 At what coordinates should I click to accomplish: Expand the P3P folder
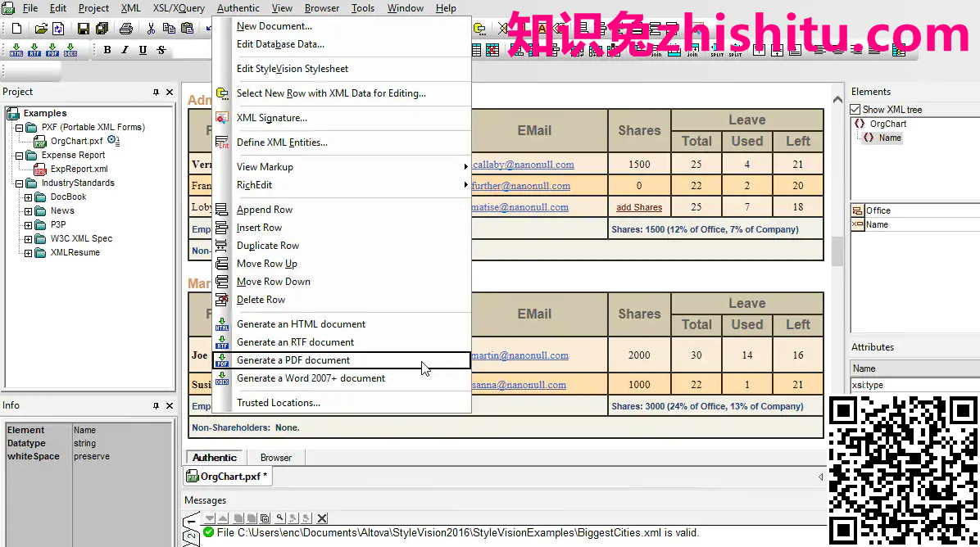click(x=28, y=225)
